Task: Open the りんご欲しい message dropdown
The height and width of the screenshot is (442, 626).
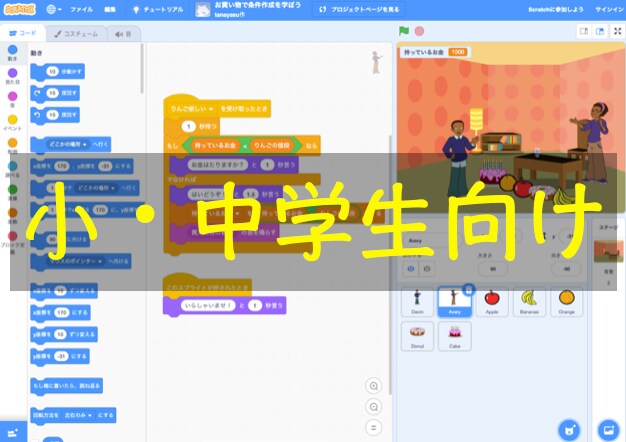Action: point(192,109)
